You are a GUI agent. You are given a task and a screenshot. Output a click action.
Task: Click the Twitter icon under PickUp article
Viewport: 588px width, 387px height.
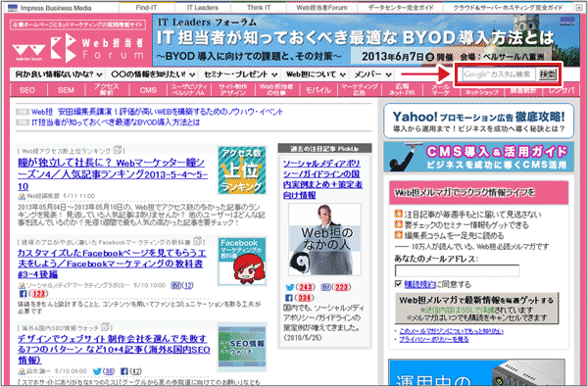(289, 287)
